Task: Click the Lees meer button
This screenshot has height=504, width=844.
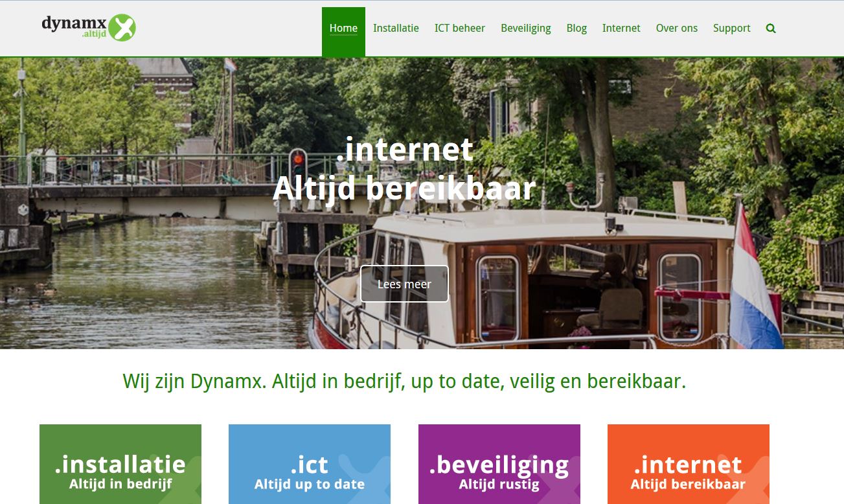Action: point(404,284)
